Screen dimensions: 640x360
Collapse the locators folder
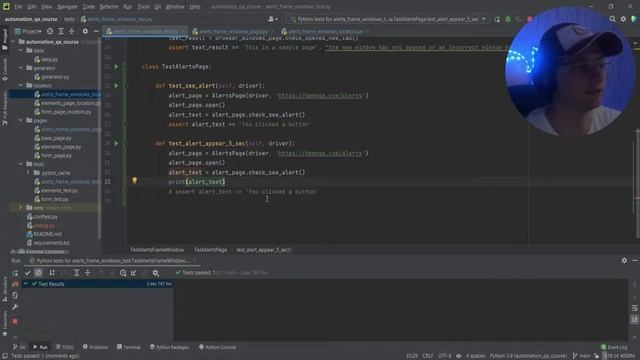21,85
